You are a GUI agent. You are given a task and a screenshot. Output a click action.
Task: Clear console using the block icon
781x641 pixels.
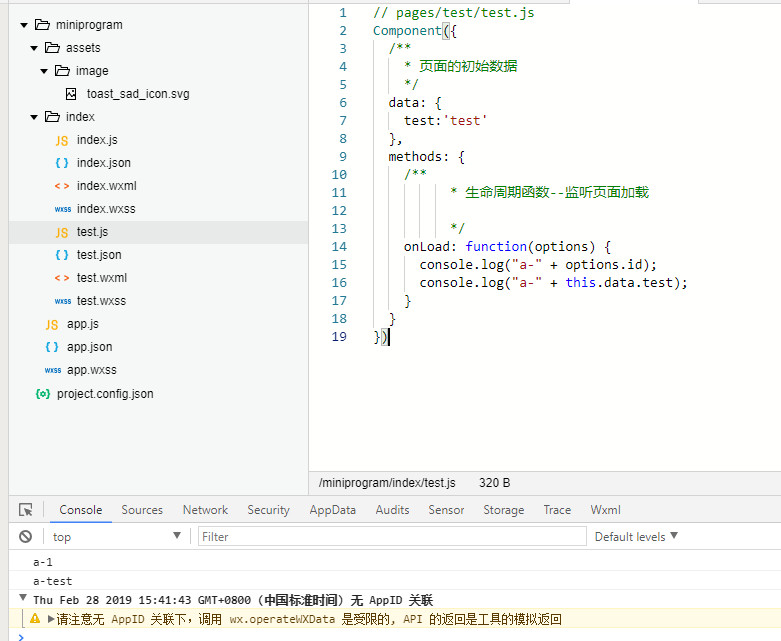(26, 537)
